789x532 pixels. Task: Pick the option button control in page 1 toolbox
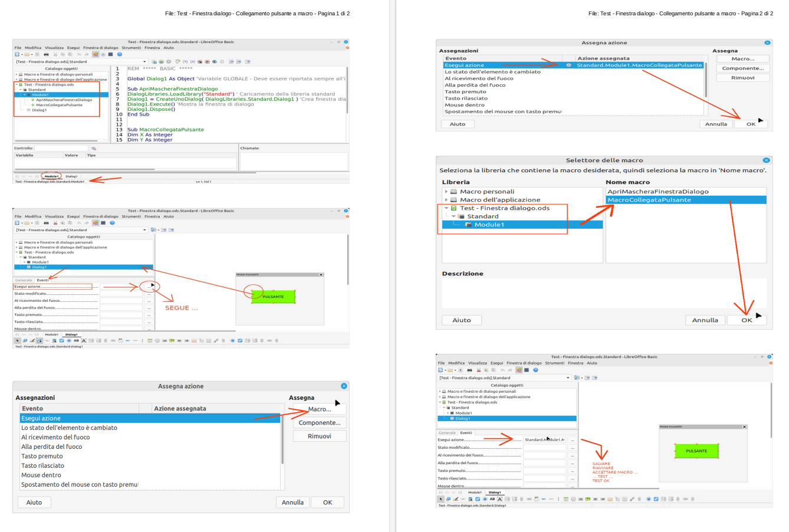(x=69, y=340)
